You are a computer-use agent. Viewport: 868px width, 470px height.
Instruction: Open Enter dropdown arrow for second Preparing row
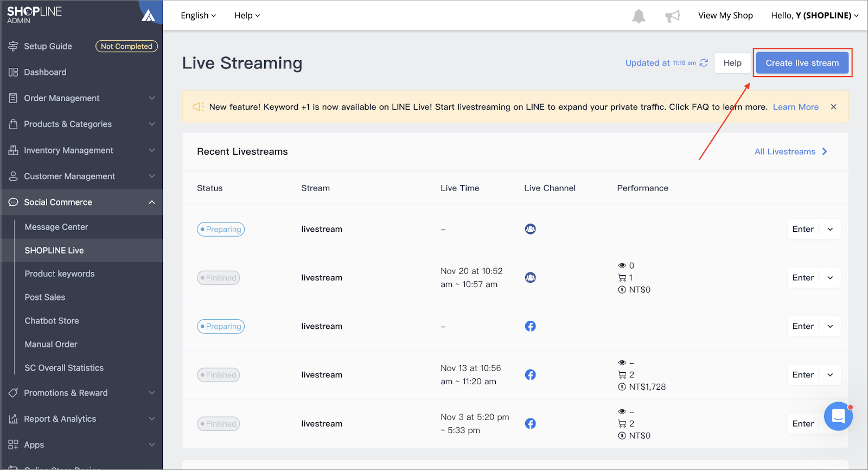[x=830, y=326]
